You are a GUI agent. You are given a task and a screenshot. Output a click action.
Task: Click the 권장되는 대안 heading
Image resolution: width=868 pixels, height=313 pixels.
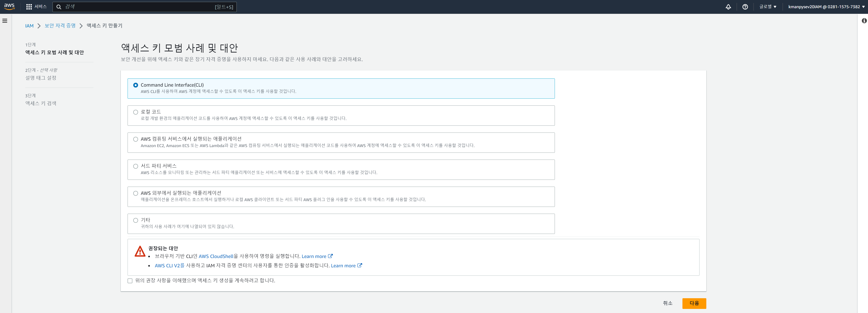pyautogui.click(x=163, y=248)
